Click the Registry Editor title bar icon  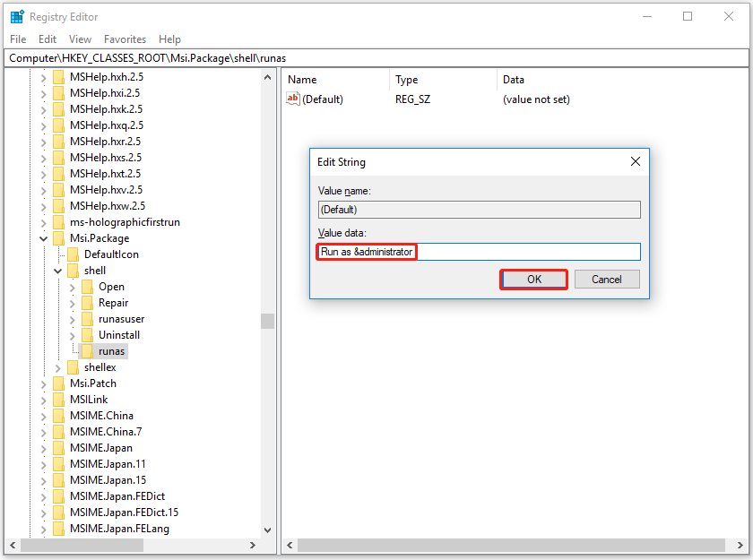tap(16, 15)
